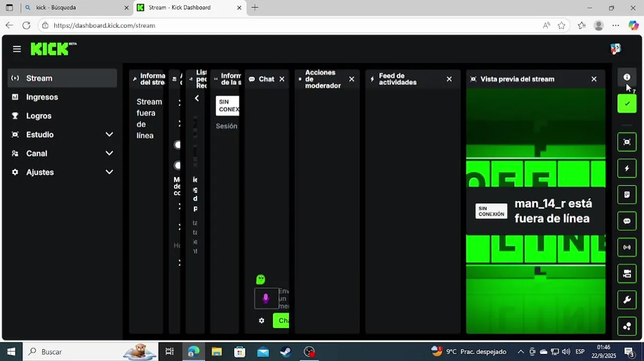Close the Acciones de moderador panel
This screenshot has width=644, height=361.
click(352, 79)
